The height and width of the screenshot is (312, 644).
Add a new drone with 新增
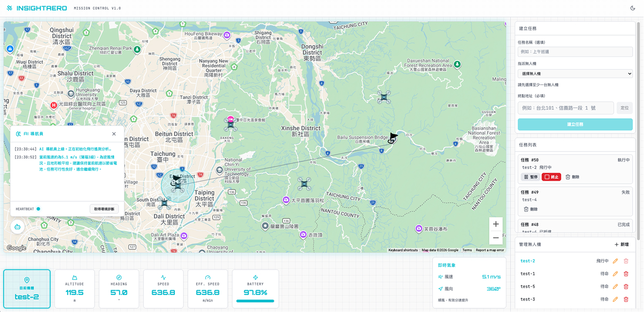(622, 244)
